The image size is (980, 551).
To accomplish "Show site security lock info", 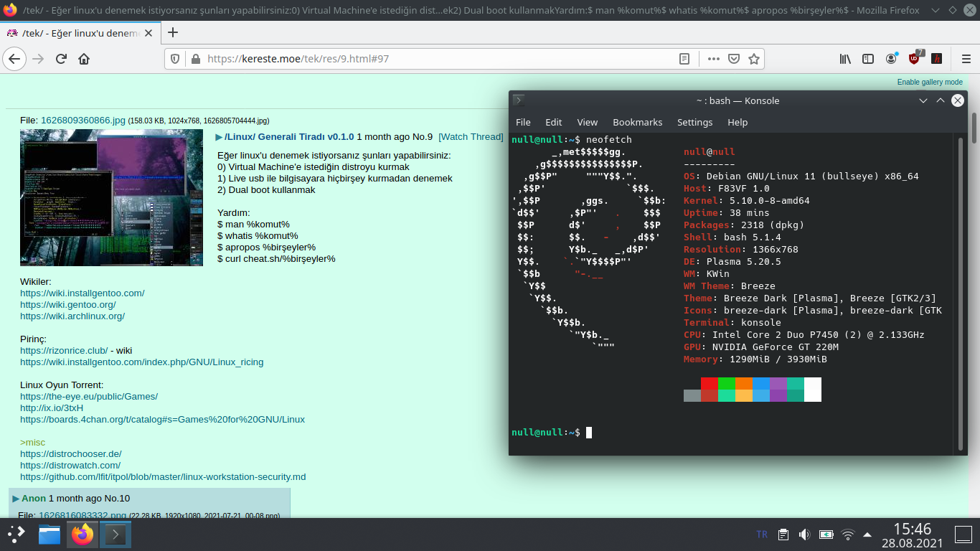I will point(194,59).
